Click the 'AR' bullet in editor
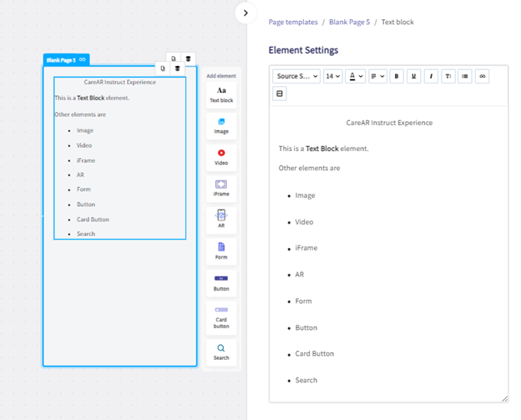521x420 pixels. (300, 275)
